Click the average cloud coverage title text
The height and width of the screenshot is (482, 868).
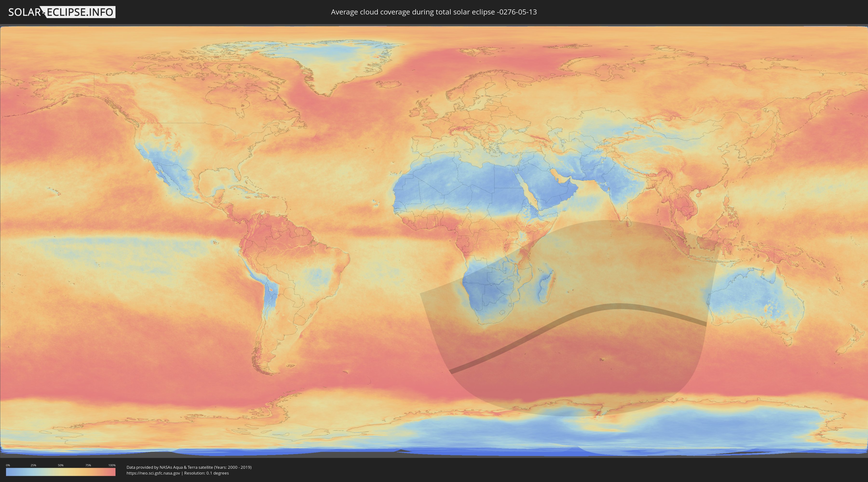click(x=434, y=12)
